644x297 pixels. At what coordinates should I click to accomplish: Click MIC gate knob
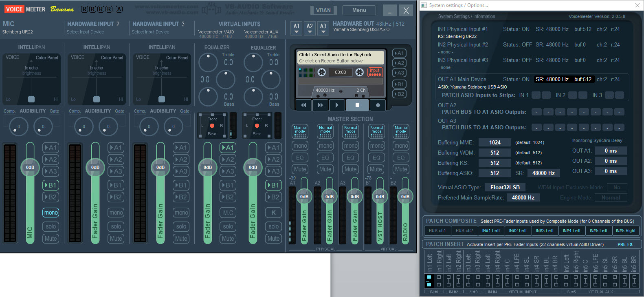43,127
